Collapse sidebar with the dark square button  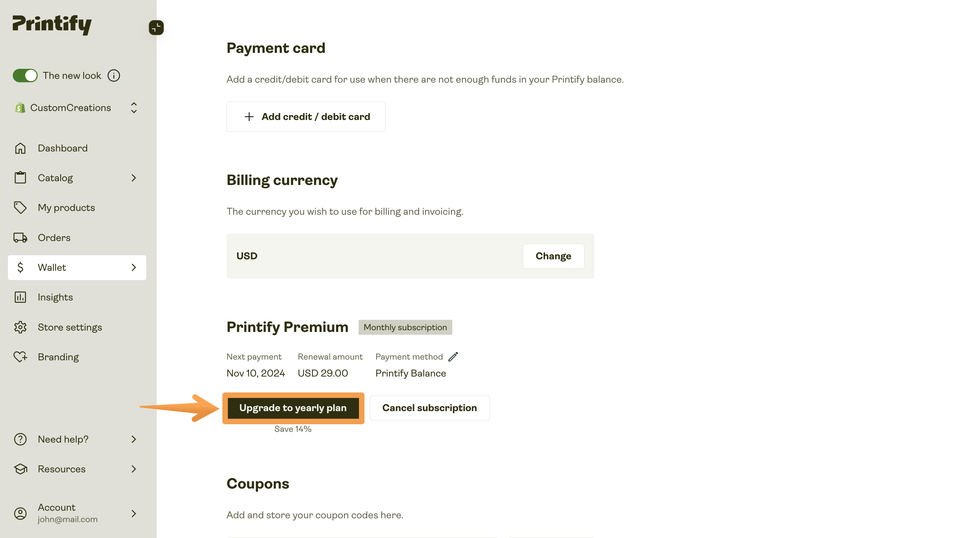tap(156, 27)
